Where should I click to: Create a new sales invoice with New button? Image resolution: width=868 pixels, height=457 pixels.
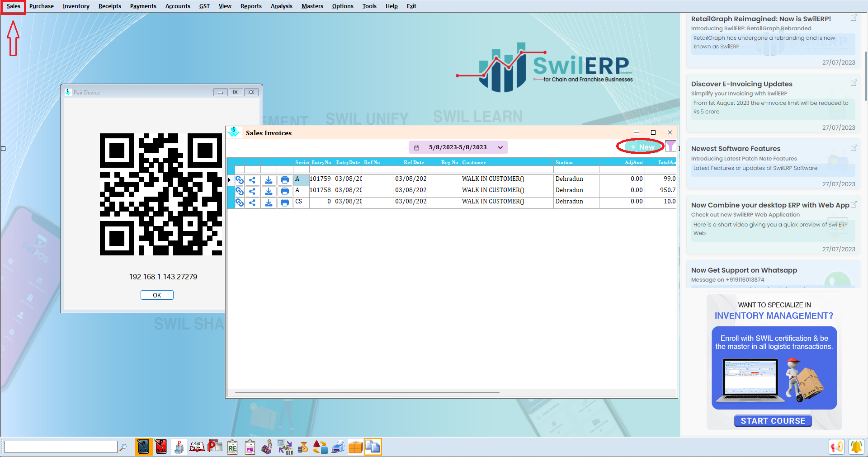point(643,147)
